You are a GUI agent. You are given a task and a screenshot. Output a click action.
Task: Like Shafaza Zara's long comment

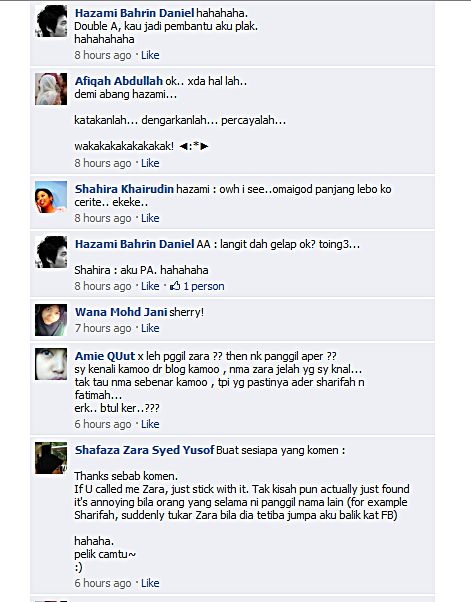tap(150, 583)
